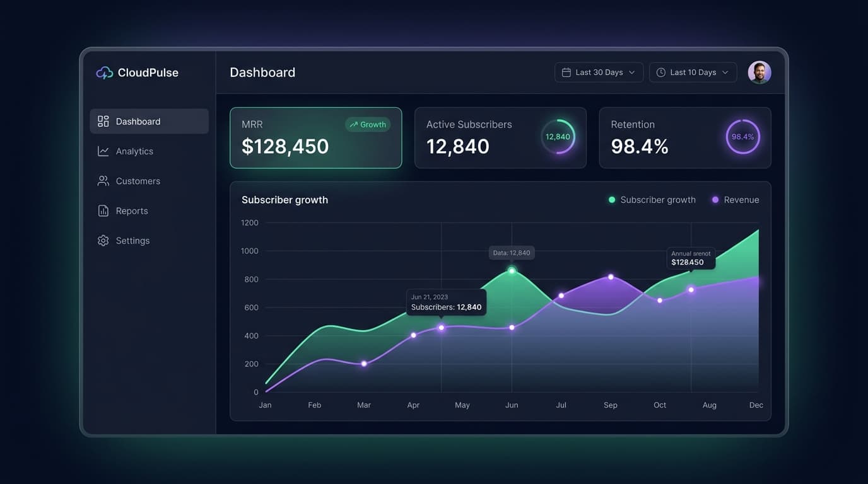The height and width of the screenshot is (484, 868).
Task: Click the chevron arrow in Last 10 Days
Action: coord(725,72)
